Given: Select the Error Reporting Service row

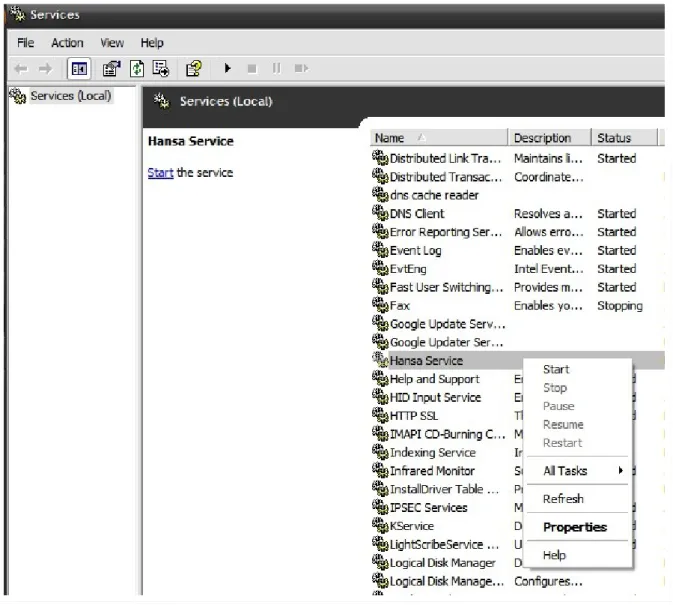Looking at the screenshot, I should (517, 232).
